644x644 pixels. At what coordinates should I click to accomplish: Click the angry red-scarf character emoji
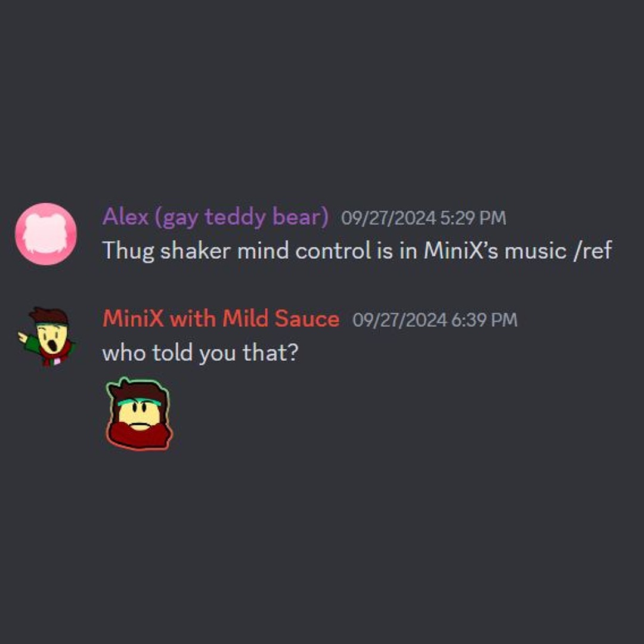(x=139, y=414)
